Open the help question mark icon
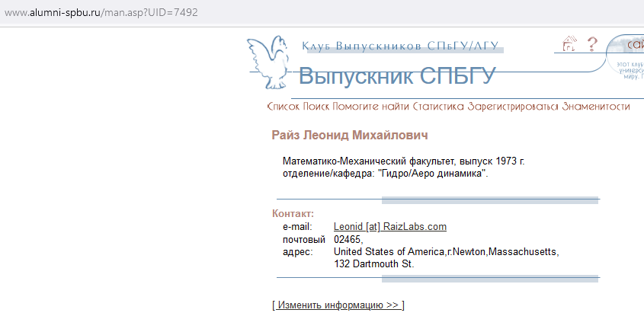The height and width of the screenshot is (332, 644). coord(591,44)
